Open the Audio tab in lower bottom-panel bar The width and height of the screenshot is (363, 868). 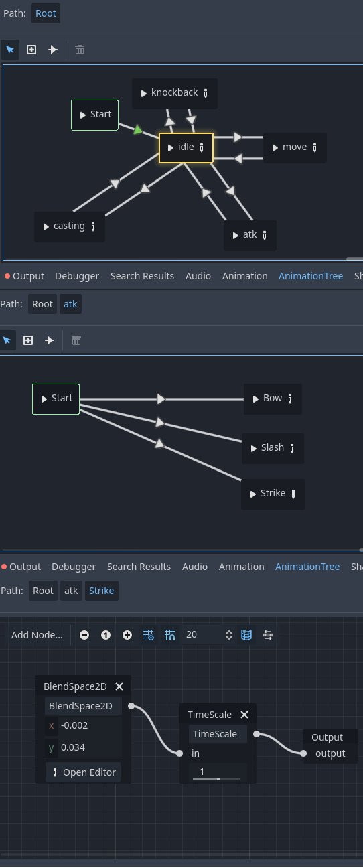pyautogui.click(x=195, y=567)
